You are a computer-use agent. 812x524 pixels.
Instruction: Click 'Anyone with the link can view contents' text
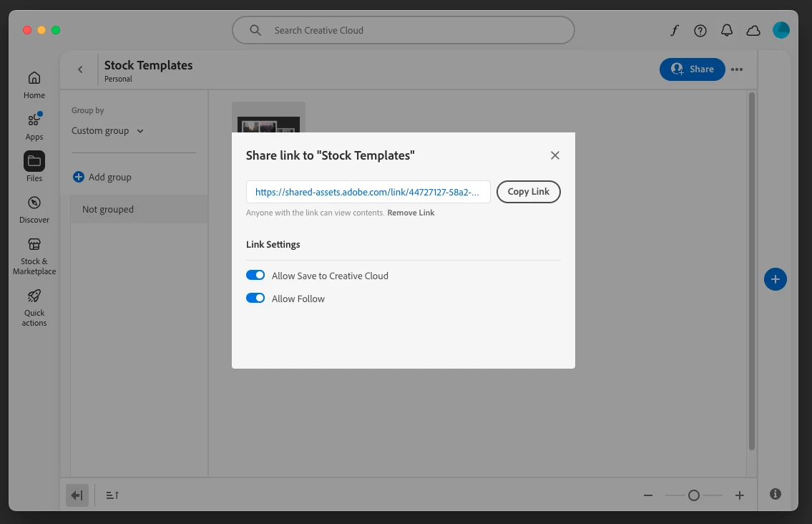[x=315, y=213]
